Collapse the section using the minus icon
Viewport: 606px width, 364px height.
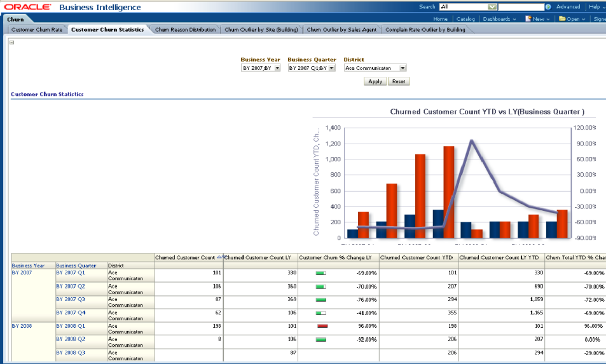[x=11, y=43]
